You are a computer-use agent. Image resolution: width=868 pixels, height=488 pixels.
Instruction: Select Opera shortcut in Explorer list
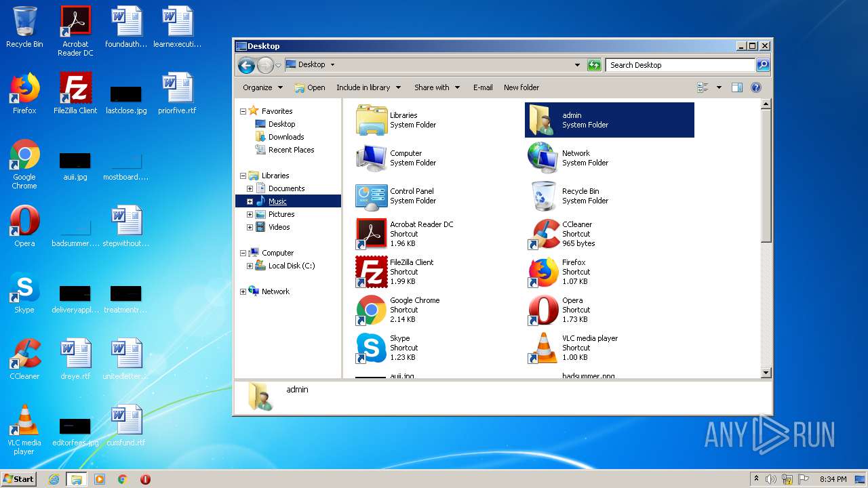point(543,310)
